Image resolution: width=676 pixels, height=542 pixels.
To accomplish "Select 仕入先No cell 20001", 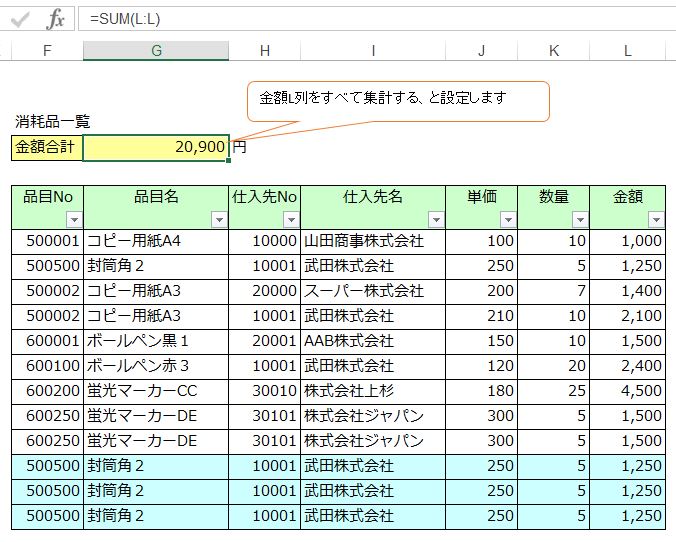I will (x=265, y=341).
